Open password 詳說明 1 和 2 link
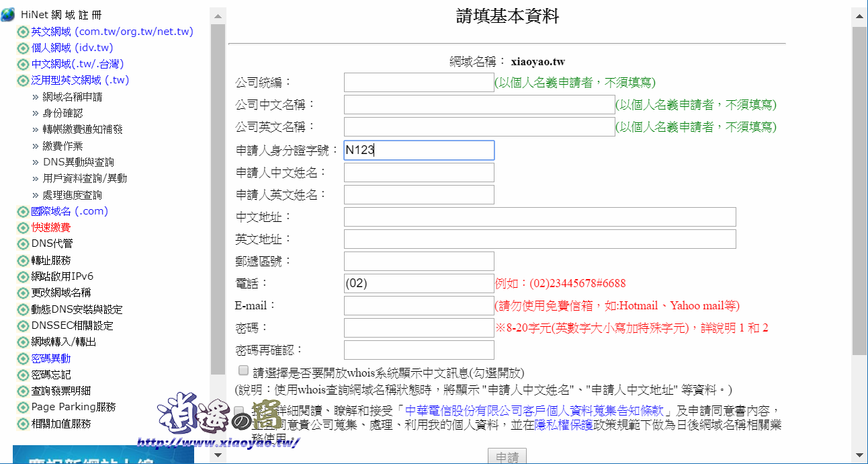The width and height of the screenshot is (868, 464). point(734,328)
